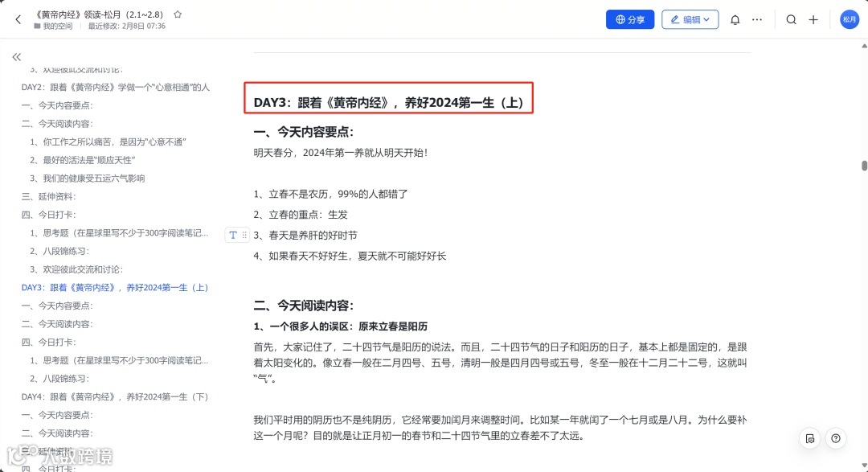Click the scrollbar up arrow
The height and width of the screenshot is (472, 868).
(863, 46)
